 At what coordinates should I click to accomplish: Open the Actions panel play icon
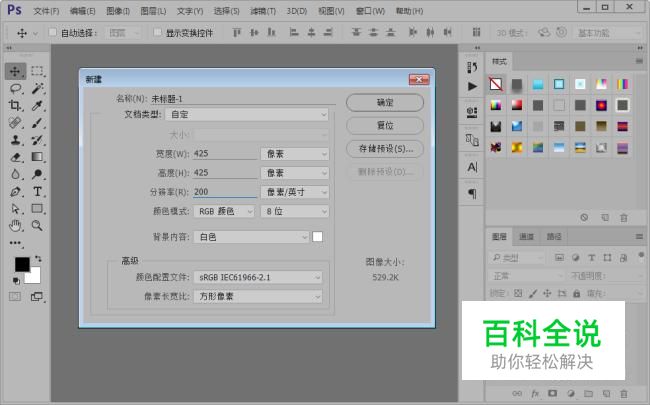tap(472, 86)
